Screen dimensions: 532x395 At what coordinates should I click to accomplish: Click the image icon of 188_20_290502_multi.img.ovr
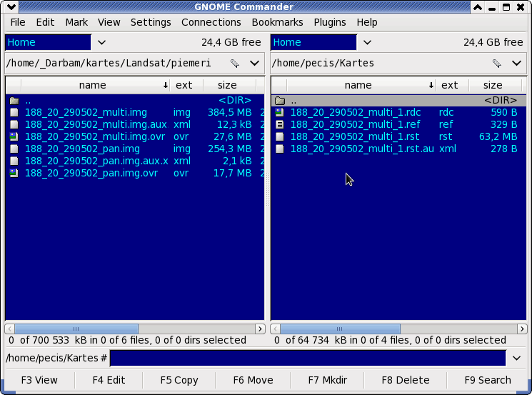point(14,136)
